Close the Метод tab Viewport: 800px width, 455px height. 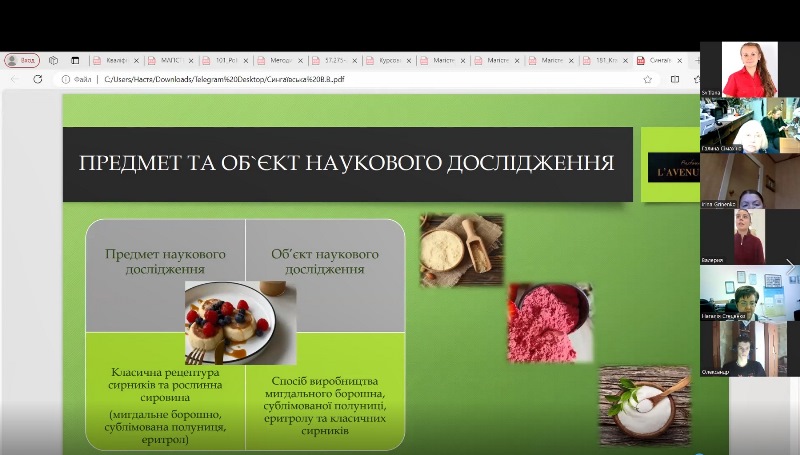click(x=300, y=61)
